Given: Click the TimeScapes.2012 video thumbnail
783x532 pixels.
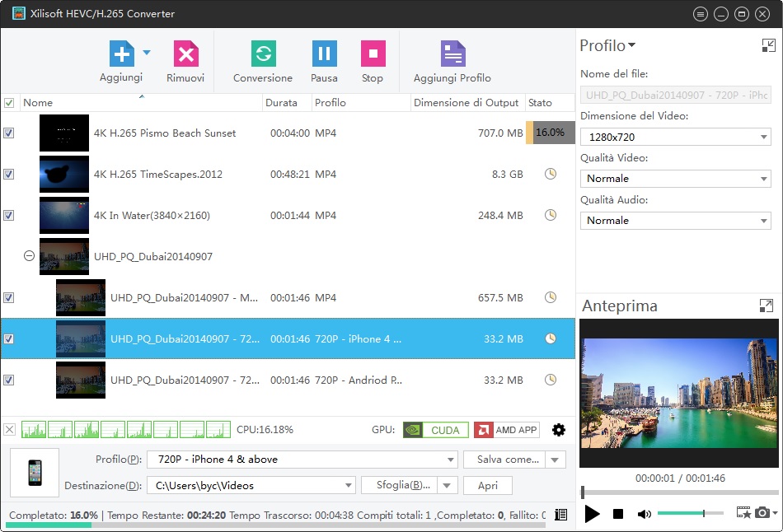Looking at the screenshot, I should click(x=64, y=174).
